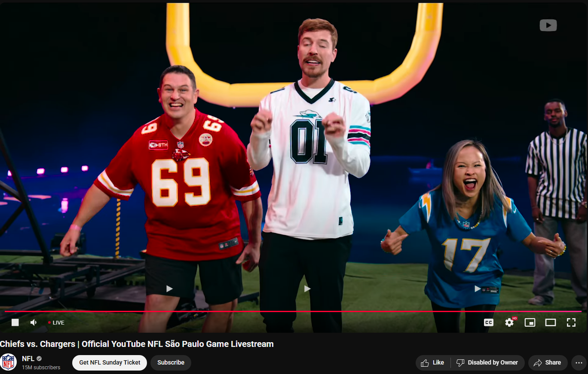Image resolution: width=588 pixels, height=374 pixels.
Task: Toggle closed captions with the CC button
Action: 489,322
